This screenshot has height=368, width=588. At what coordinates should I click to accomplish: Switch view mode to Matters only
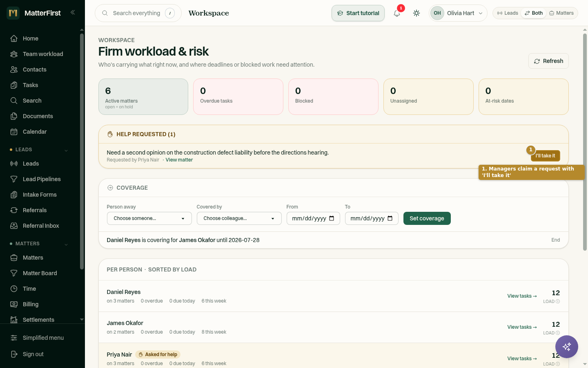pyautogui.click(x=561, y=13)
